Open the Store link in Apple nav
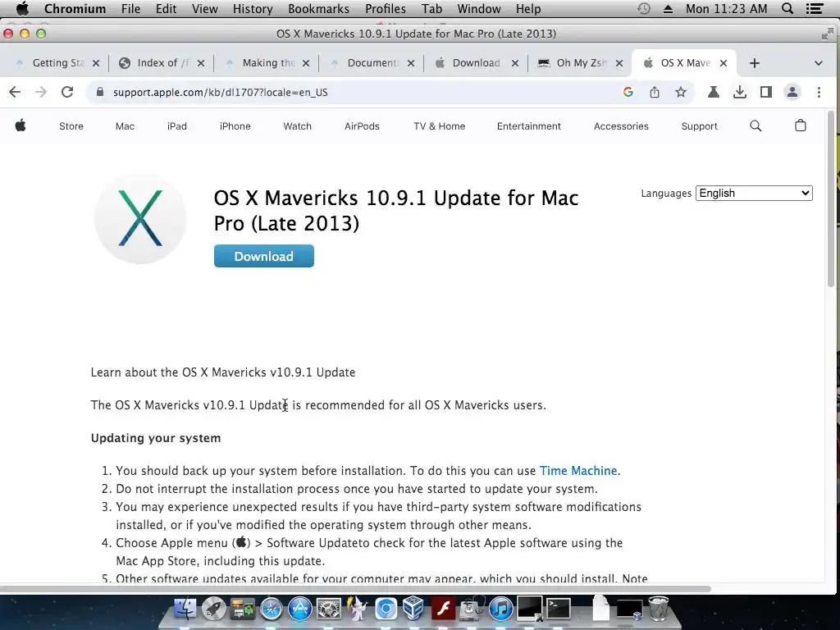 [71, 126]
